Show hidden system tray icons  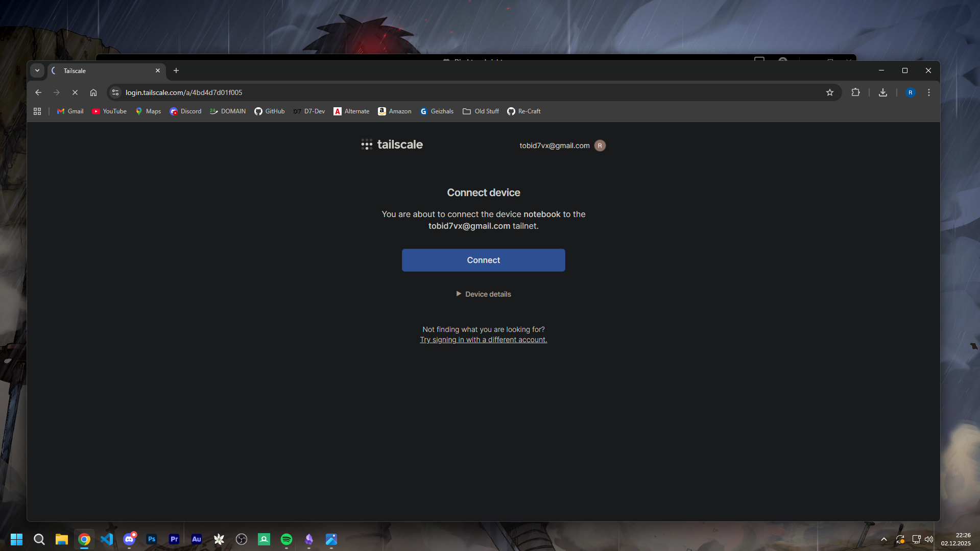pyautogui.click(x=883, y=539)
